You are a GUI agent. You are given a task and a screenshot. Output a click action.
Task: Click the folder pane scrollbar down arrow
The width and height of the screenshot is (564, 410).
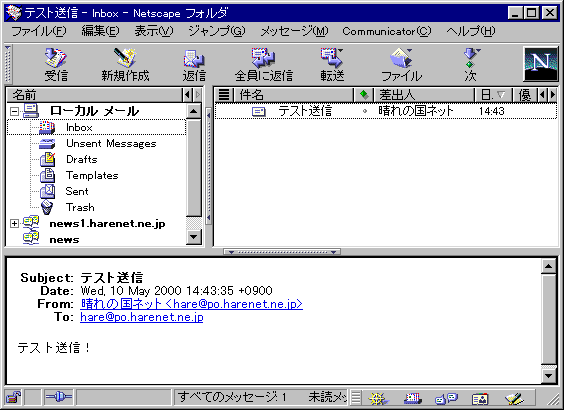[194, 237]
